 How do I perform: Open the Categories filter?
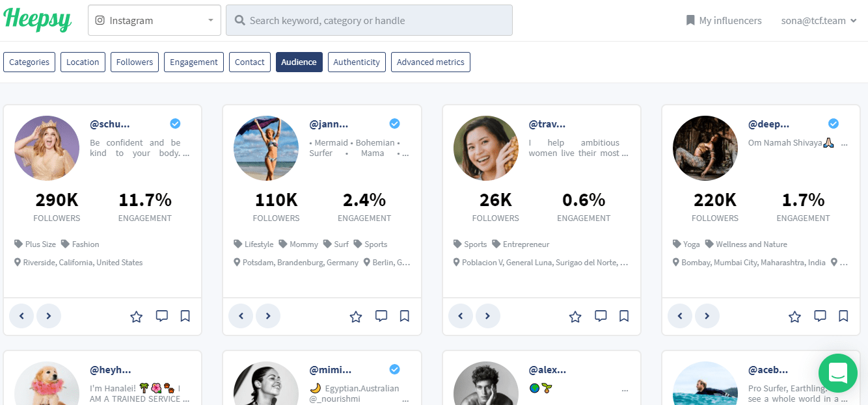[x=29, y=62]
